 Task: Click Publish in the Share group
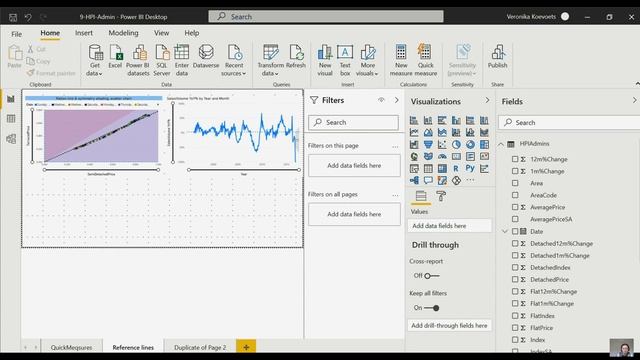click(x=498, y=56)
